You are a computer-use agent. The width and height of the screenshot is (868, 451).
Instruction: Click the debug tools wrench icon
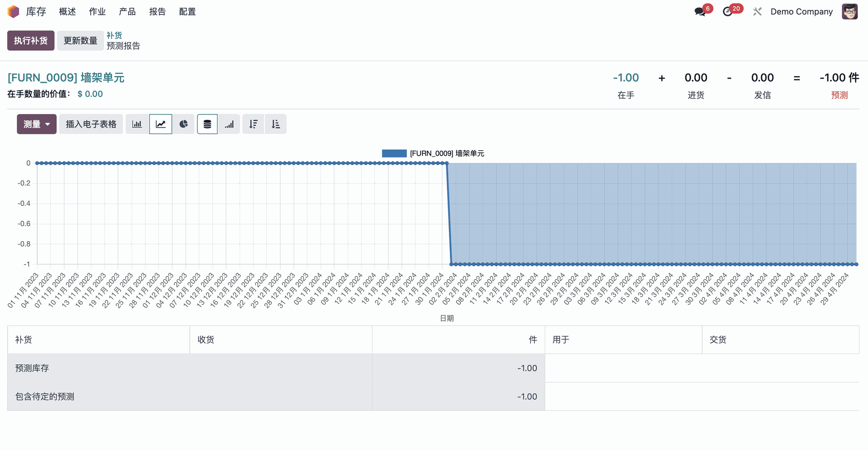pos(757,12)
